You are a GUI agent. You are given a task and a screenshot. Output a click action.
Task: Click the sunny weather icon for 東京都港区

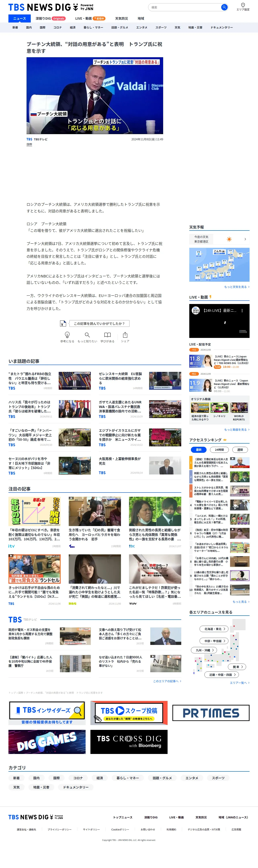229,239
